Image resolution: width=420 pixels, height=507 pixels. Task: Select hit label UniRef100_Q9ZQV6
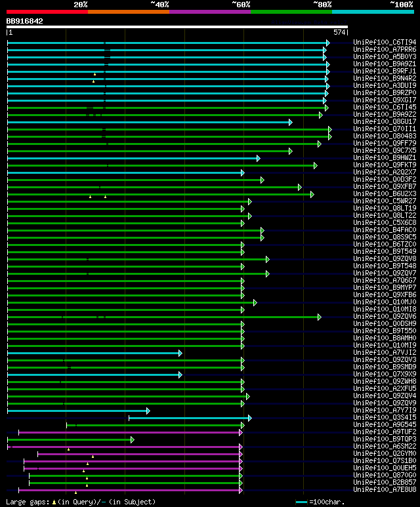[x=385, y=317]
